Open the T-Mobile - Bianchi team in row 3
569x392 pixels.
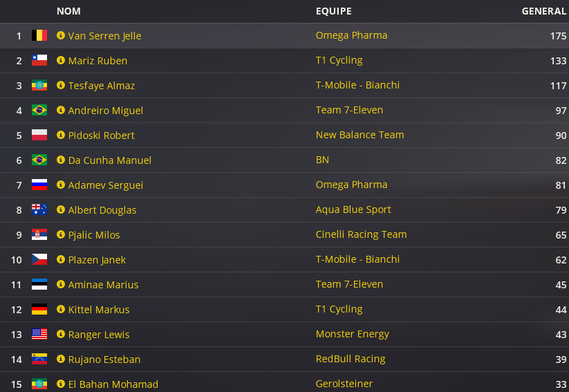[x=357, y=85]
